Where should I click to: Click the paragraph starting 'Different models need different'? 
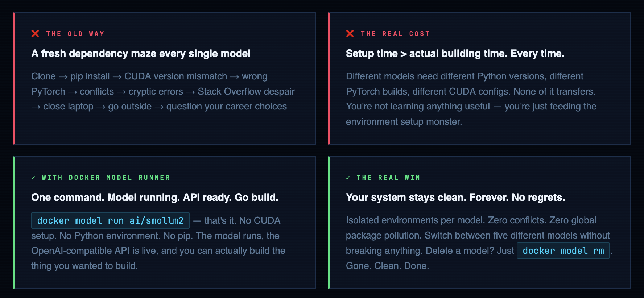tap(471, 99)
